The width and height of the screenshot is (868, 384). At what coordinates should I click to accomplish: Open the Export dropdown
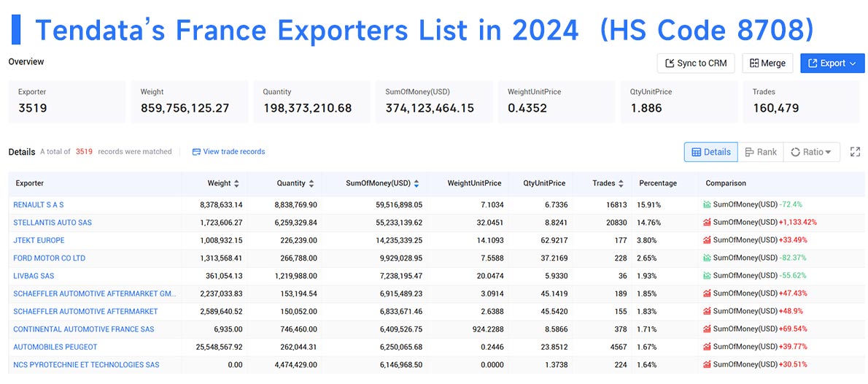(832, 64)
